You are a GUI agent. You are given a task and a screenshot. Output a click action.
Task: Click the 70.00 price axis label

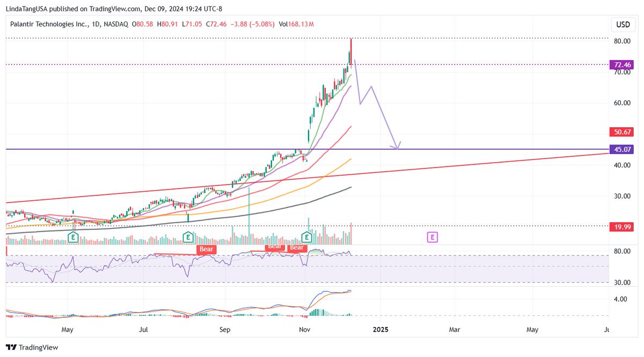pos(622,72)
